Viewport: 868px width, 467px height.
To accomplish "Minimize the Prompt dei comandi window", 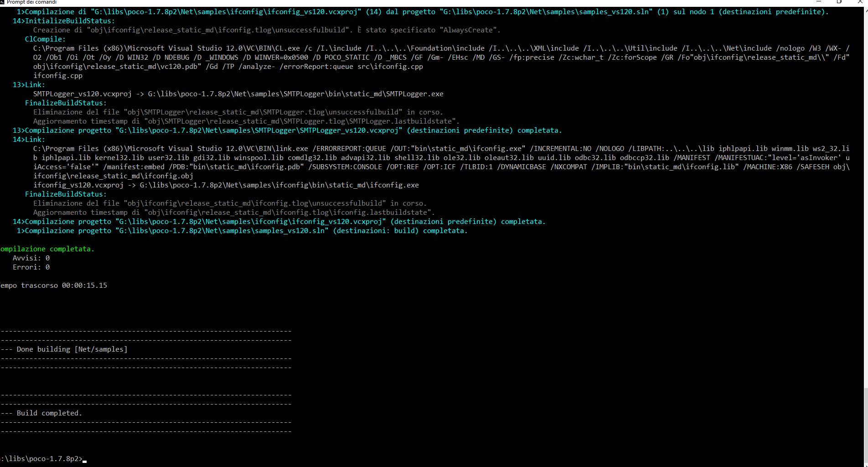I will click(818, 2).
